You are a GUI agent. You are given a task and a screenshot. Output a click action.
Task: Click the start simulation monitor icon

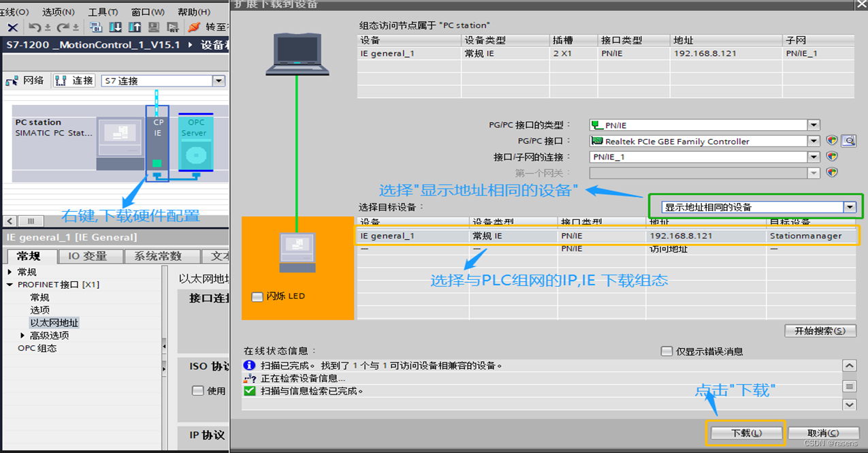click(154, 27)
